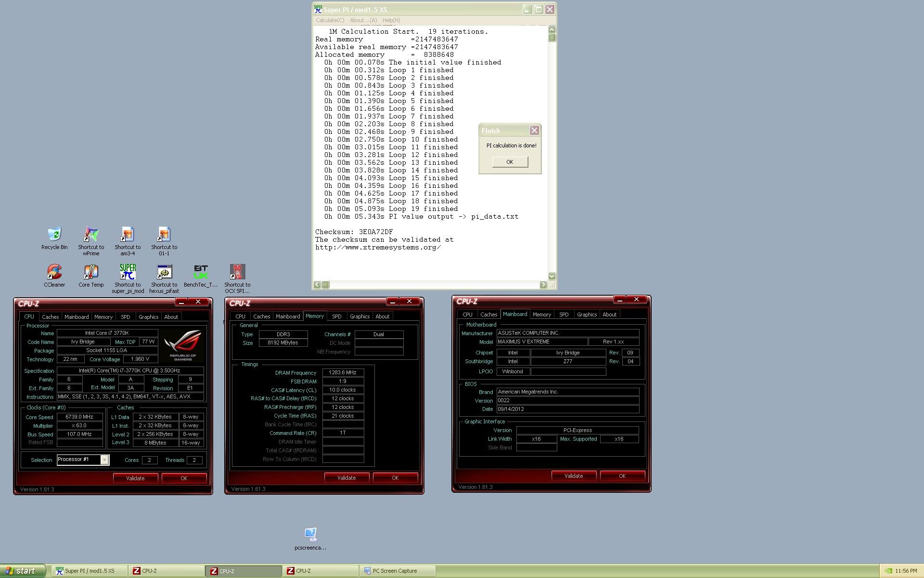Image resolution: width=924 pixels, height=578 pixels.
Task: Close the Memory CPU-Z window
Action: (409, 302)
